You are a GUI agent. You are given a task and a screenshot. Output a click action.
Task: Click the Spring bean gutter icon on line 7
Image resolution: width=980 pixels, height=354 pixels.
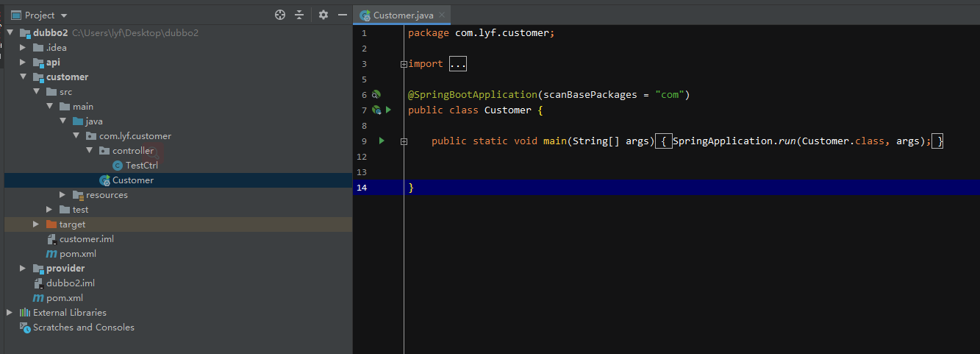pyautogui.click(x=376, y=110)
